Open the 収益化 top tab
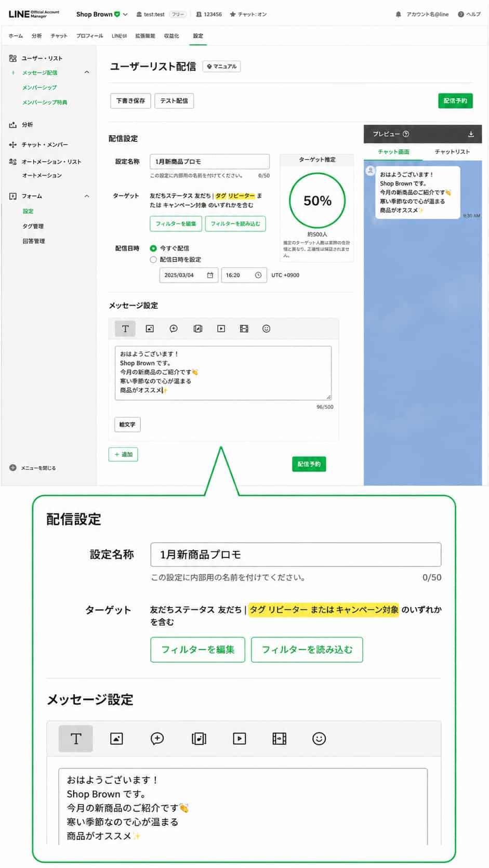Image resolution: width=489 pixels, height=868 pixels. coord(171,36)
